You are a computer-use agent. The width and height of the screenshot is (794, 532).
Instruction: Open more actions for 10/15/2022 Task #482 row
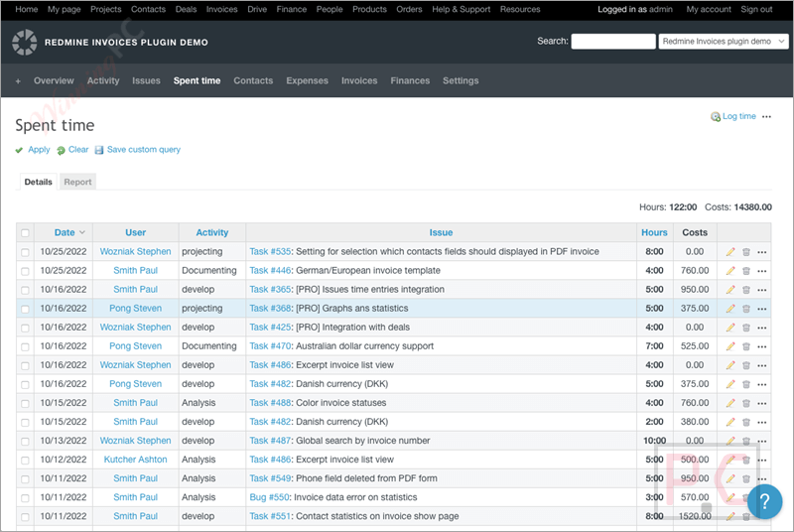click(x=762, y=422)
